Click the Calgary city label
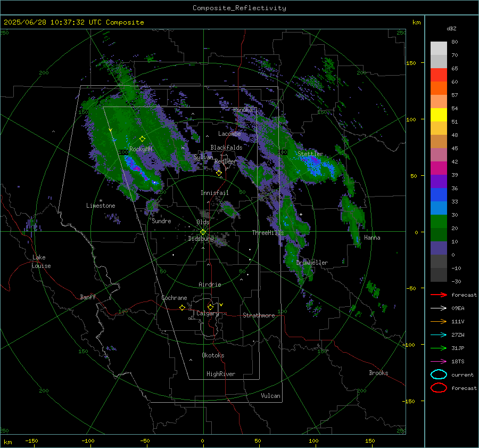The height and width of the screenshot is (448, 479). point(208,313)
